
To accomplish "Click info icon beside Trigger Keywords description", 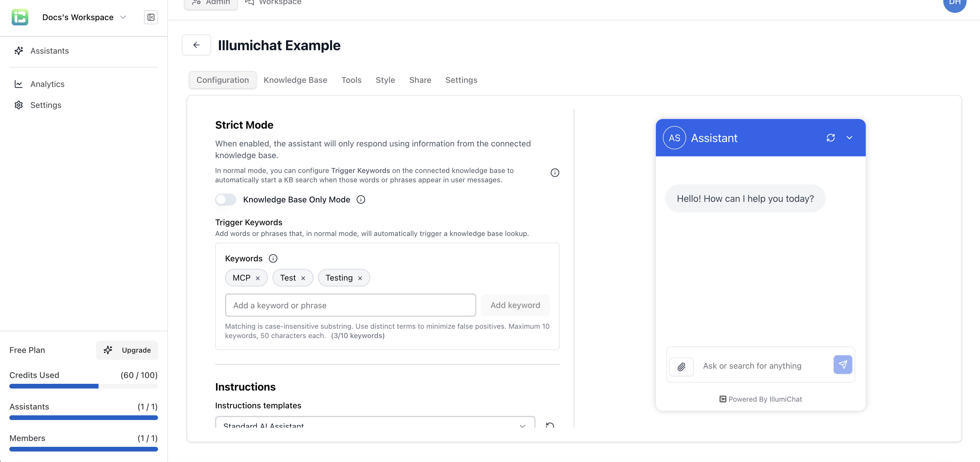I will [555, 173].
